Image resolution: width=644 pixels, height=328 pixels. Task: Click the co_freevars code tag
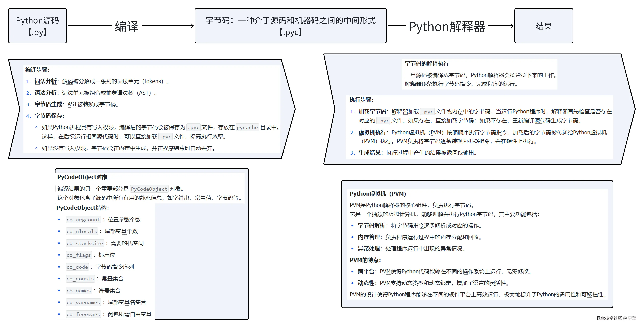pos(83,314)
